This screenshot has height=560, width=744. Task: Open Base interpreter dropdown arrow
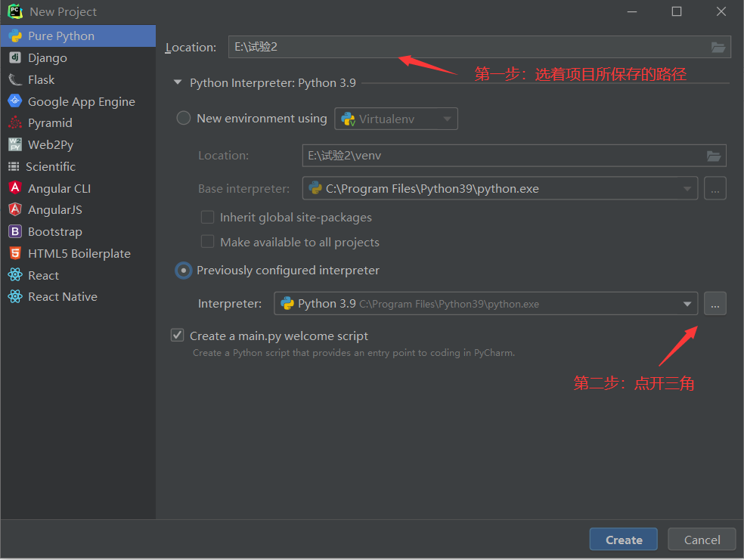click(x=687, y=189)
